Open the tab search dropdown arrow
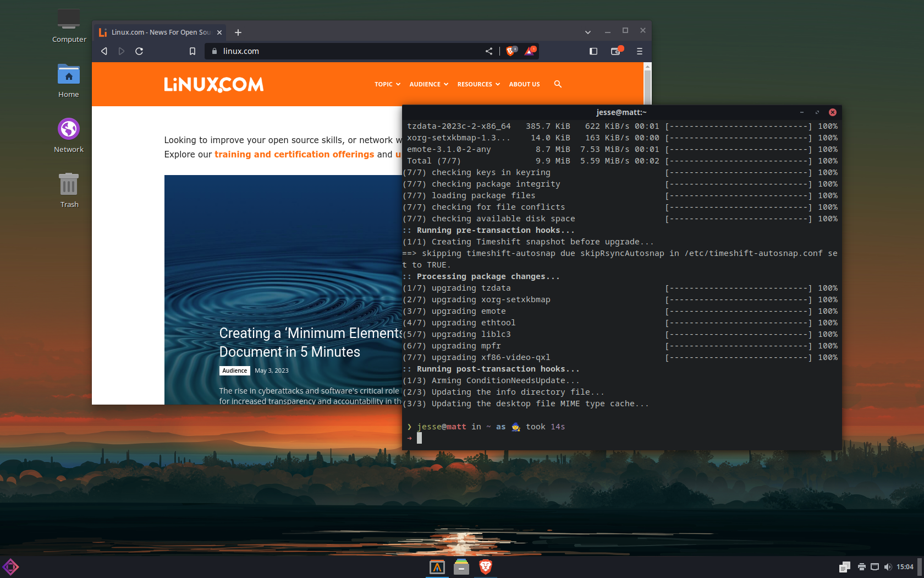 (x=588, y=32)
